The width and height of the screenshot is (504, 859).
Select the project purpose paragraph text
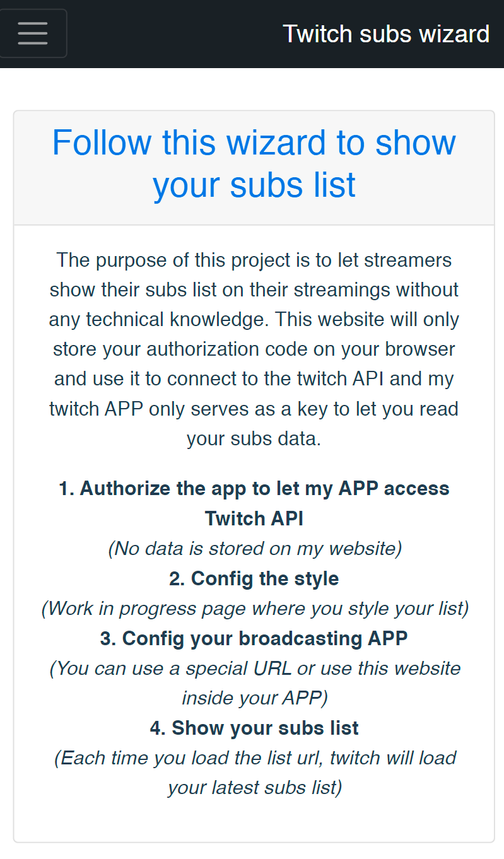tap(254, 349)
